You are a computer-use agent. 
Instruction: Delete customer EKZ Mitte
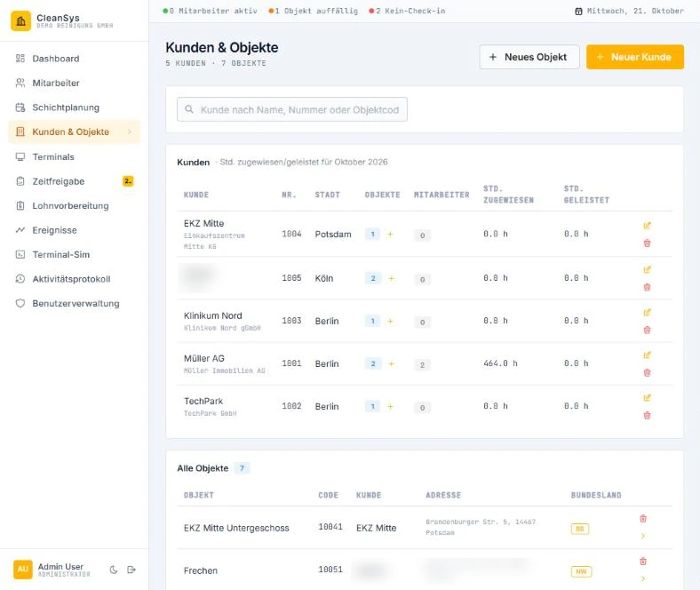[647, 243]
